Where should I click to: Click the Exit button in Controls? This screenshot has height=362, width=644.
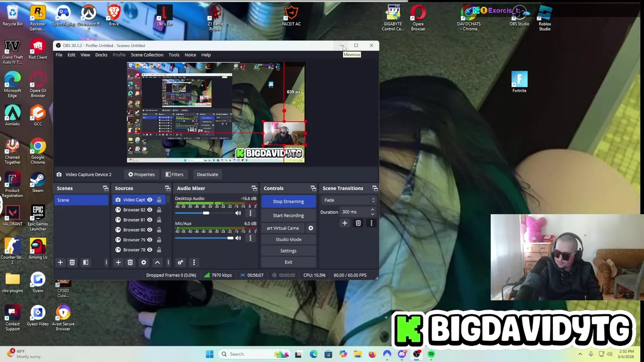coord(288,262)
